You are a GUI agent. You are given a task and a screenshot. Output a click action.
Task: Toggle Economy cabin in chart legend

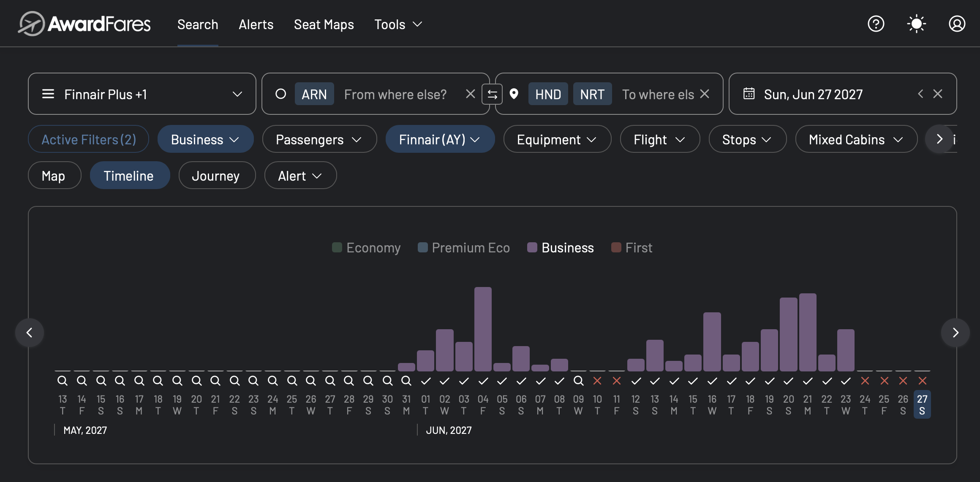(x=366, y=248)
